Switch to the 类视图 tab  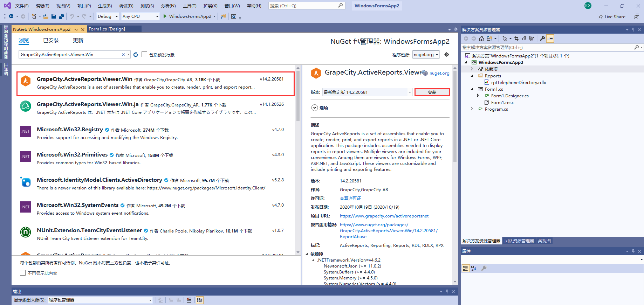click(544, 241)
